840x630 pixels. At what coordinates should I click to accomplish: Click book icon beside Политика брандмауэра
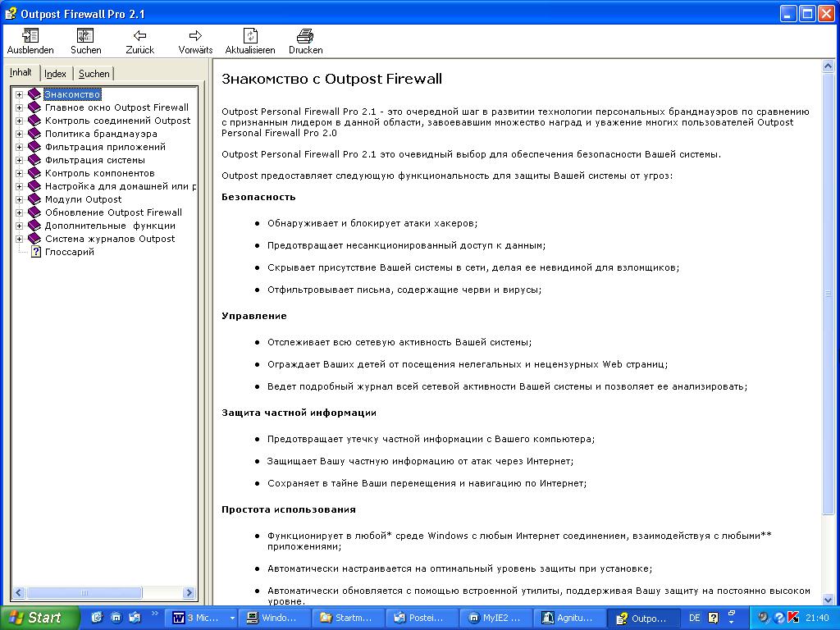tap(34, 134)
